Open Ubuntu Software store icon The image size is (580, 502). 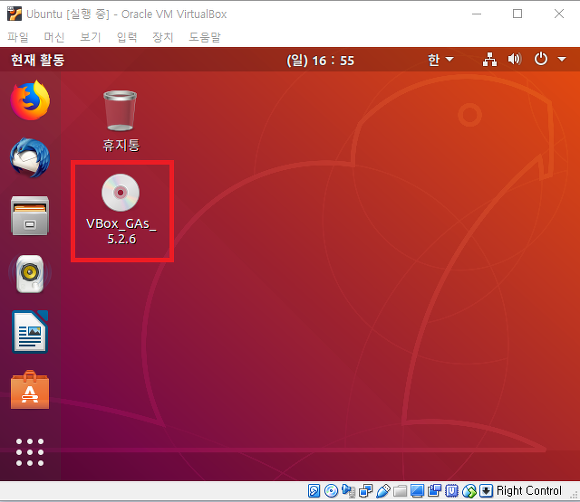click(x=30, y=390)
